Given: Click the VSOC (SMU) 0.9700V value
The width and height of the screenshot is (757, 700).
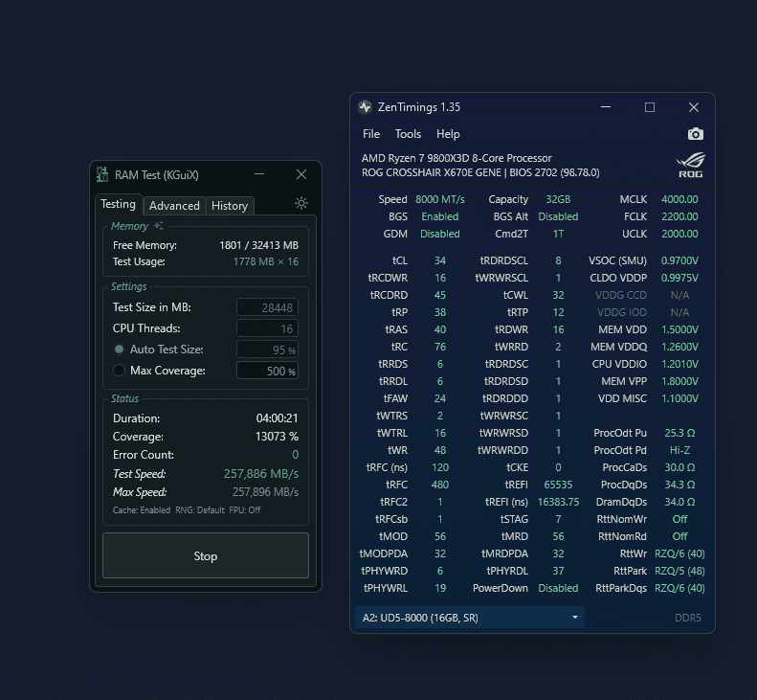Looking at the screenshot, I should 679,260.
